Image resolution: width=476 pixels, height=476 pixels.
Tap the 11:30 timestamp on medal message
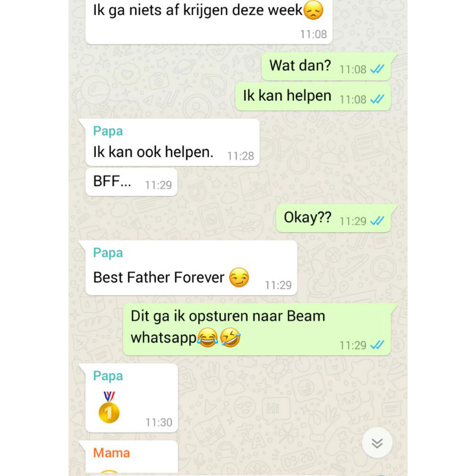[x=159, y=422]
